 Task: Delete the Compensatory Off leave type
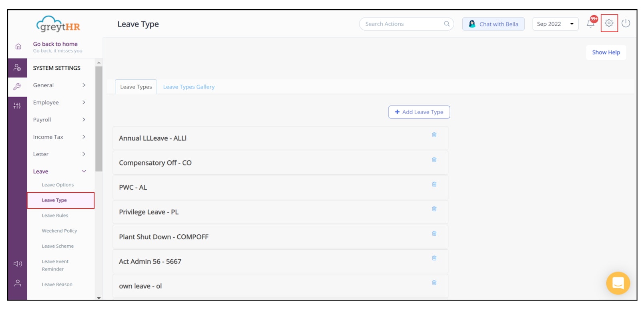coord(434,160)
